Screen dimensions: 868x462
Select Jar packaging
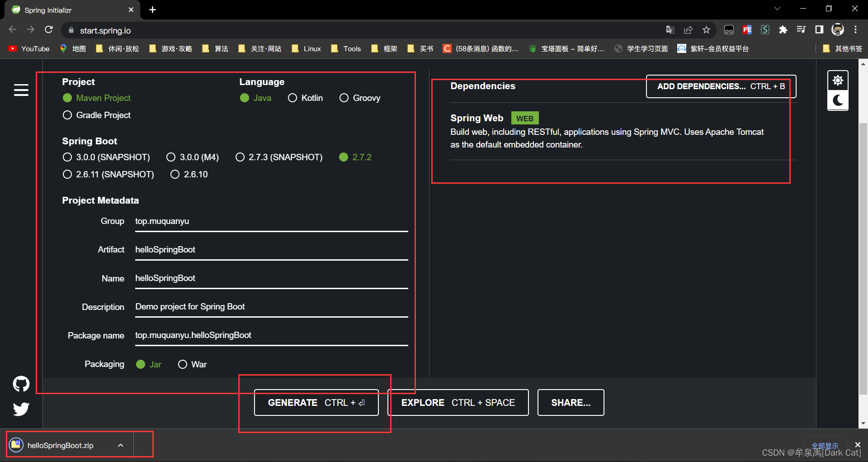pyautogui.click(x=149, y=364)
